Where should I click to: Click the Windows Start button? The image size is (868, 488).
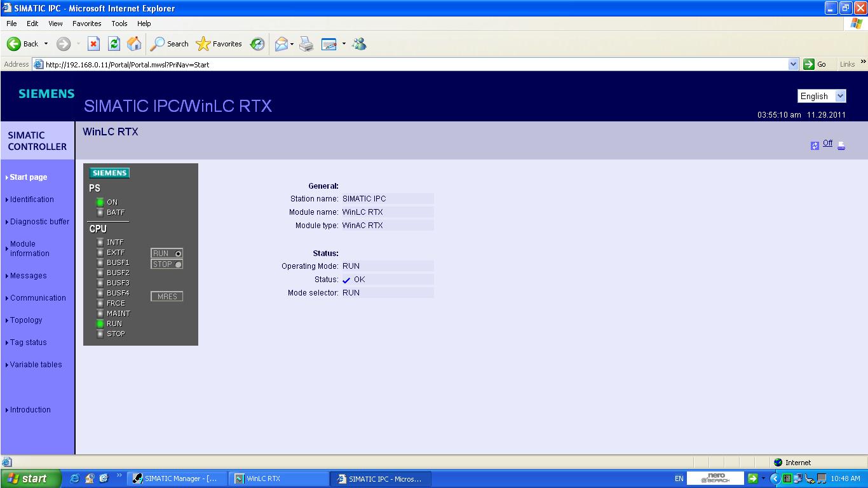(31, 478)
